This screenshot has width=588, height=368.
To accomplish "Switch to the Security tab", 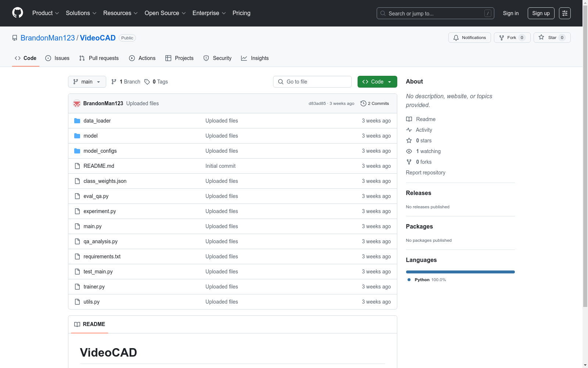I will (218, 58).
